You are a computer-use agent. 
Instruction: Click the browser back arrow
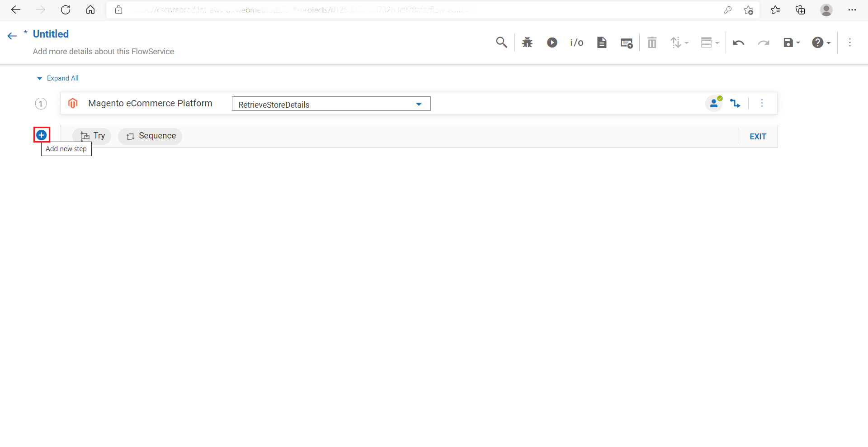pyautogui.click(x=16, y=10)
